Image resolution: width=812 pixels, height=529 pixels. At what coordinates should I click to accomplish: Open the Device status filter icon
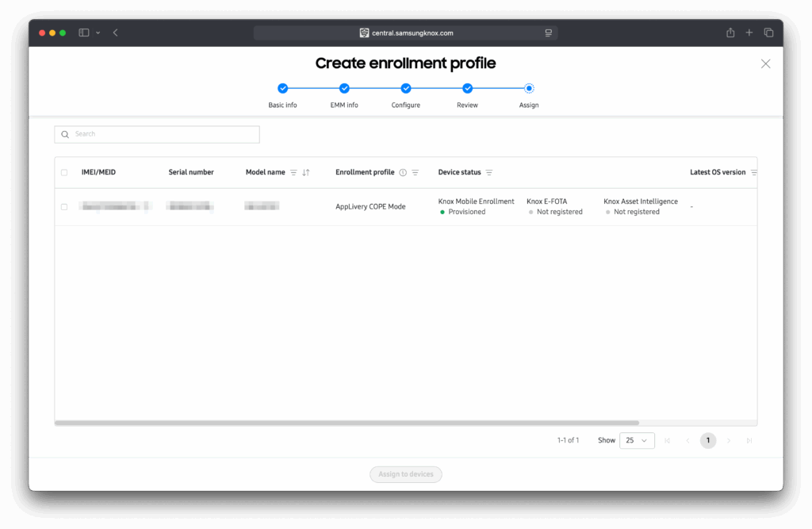pos(489,173)
